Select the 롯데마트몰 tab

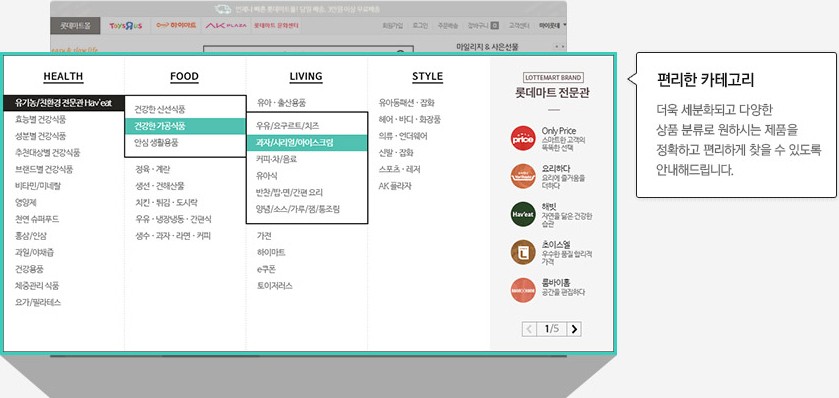75,25
